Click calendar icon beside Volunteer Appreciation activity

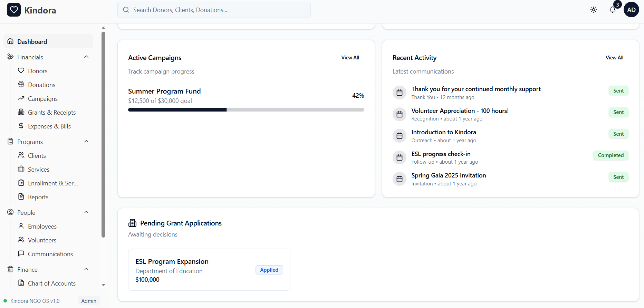tap(400, 114)
